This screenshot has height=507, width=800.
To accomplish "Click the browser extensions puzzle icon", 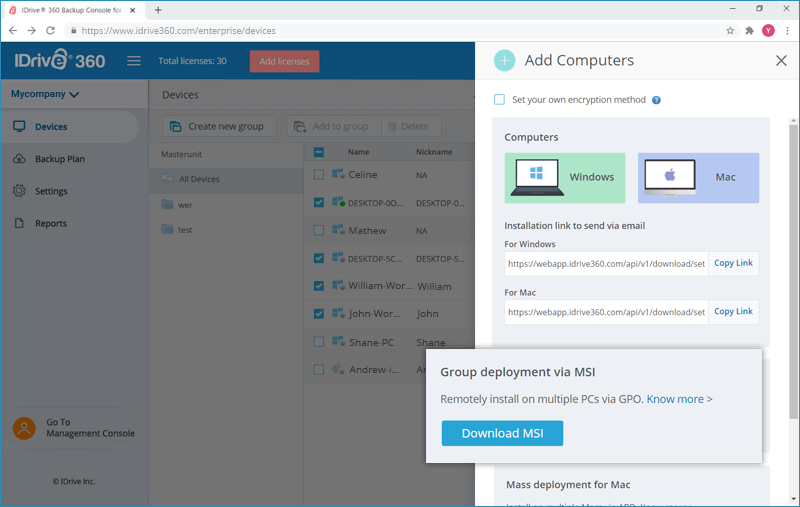I will tap(749, 31).
